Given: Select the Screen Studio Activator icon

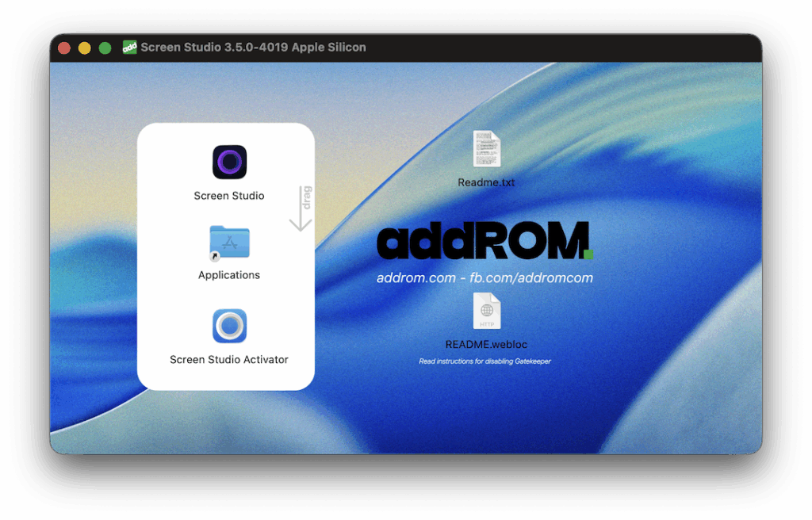Looking at the screenshot, I should 229,326.
